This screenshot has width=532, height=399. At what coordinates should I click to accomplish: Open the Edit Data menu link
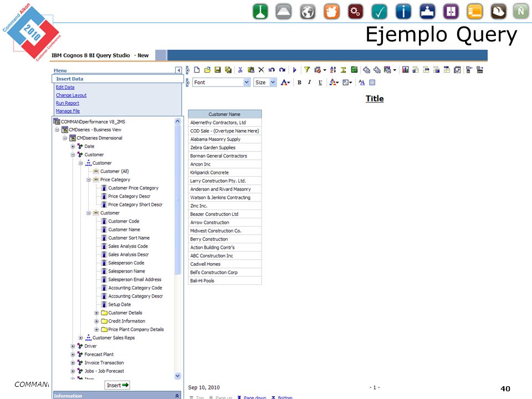point(65,87)
